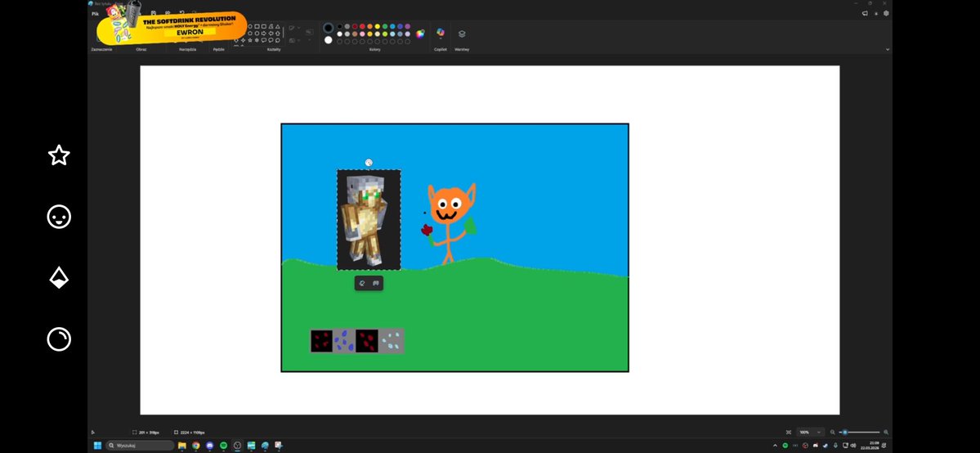Click the megaphone feedback icon

click(865, 12)
